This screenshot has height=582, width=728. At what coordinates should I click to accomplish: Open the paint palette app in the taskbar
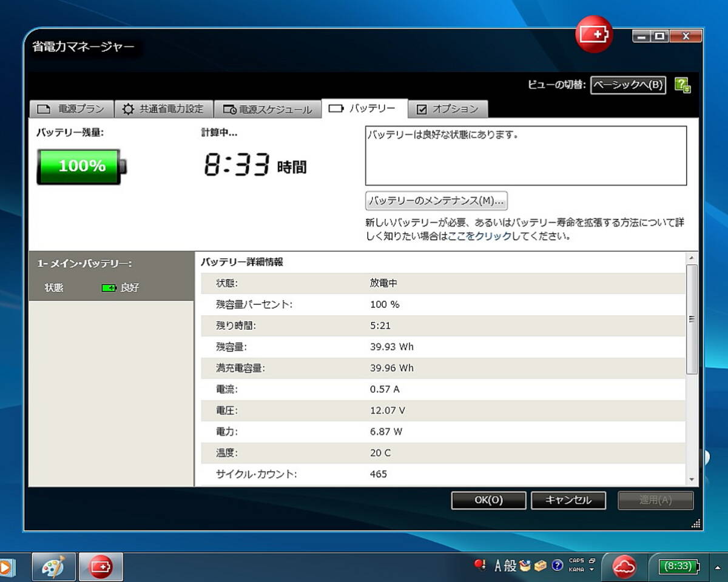pos(53,567)
